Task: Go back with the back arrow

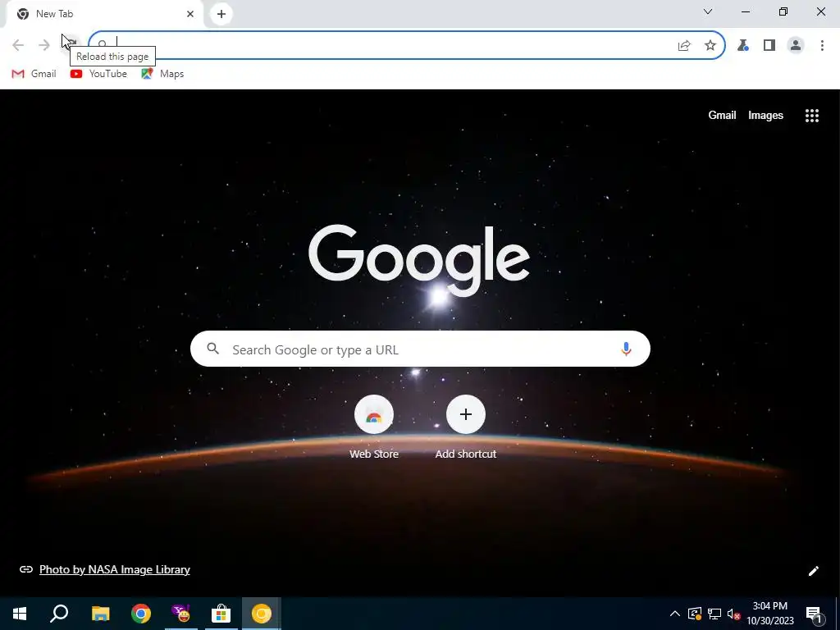Action: (18, 45)
